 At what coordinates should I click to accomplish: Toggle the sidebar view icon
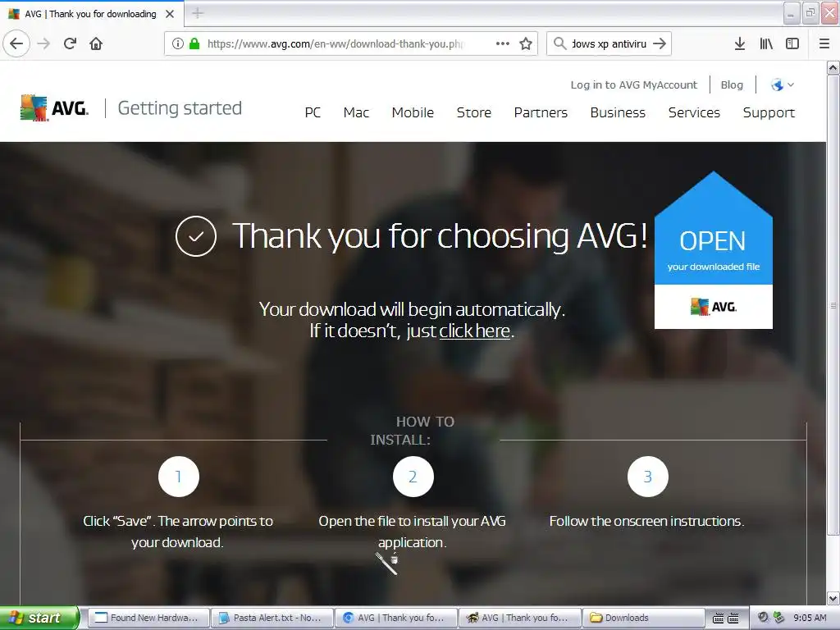tap(792, 43)
